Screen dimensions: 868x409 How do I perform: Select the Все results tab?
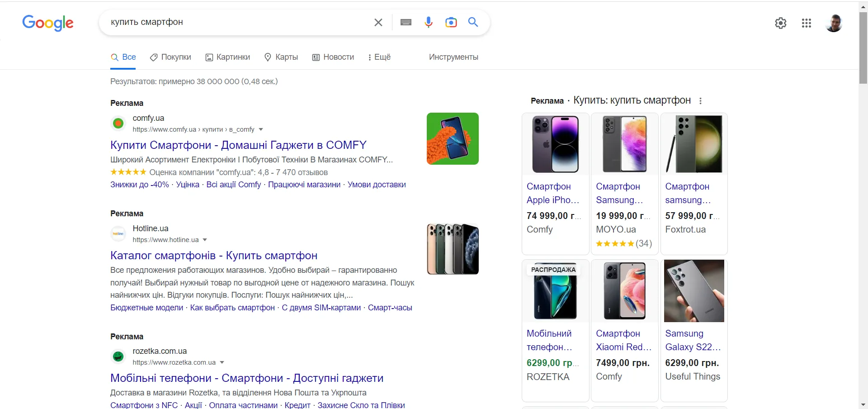click(x=123, y=57)
